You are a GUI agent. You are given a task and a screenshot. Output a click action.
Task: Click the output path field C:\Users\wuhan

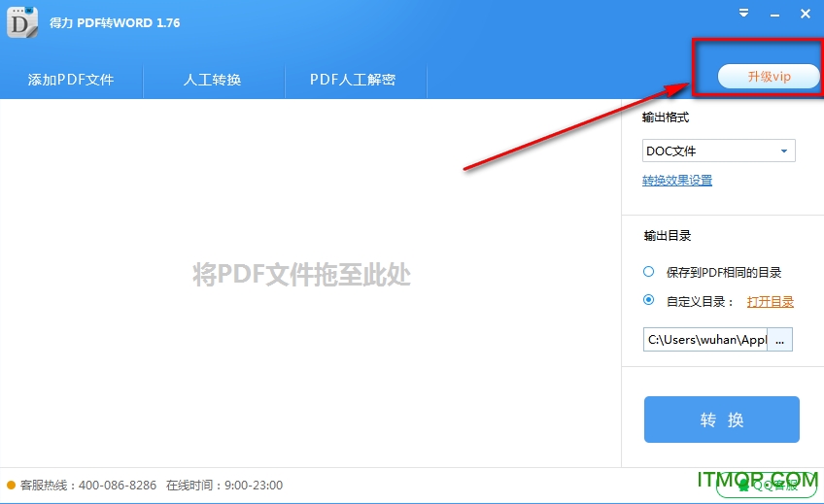point(705,340)
